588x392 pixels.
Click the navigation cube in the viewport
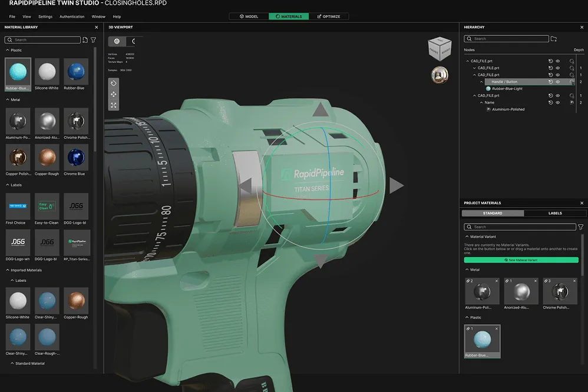click(439, 49)
